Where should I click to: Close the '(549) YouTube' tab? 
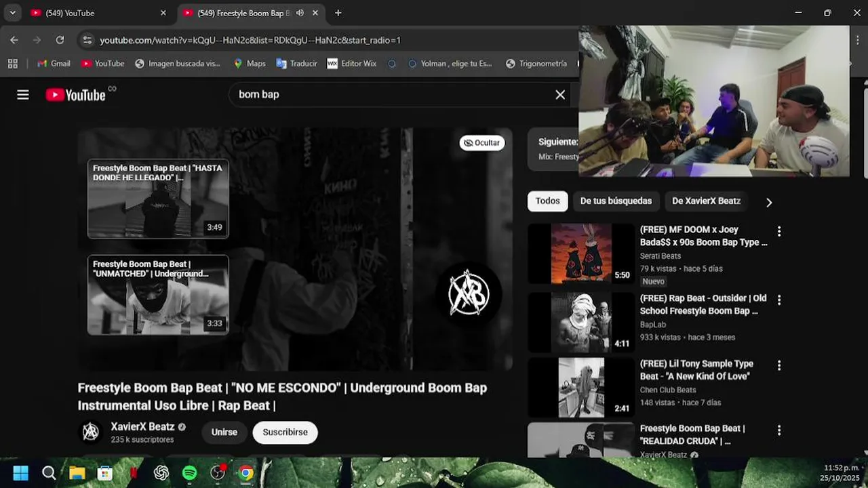[x=163, y=13]
